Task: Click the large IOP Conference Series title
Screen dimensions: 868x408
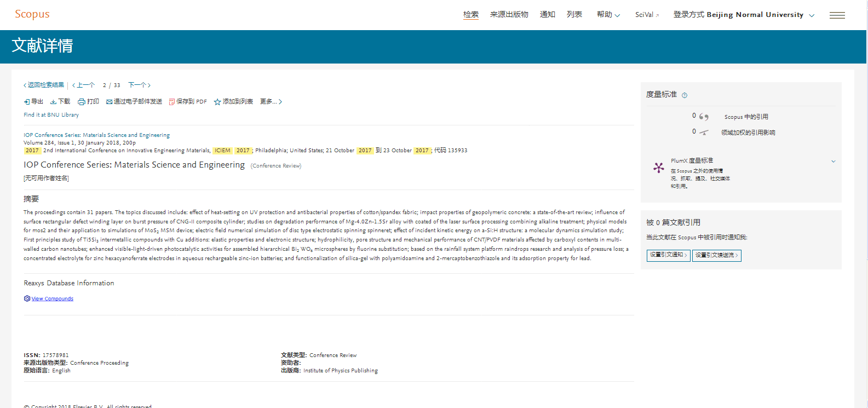Action: (134, 165)
